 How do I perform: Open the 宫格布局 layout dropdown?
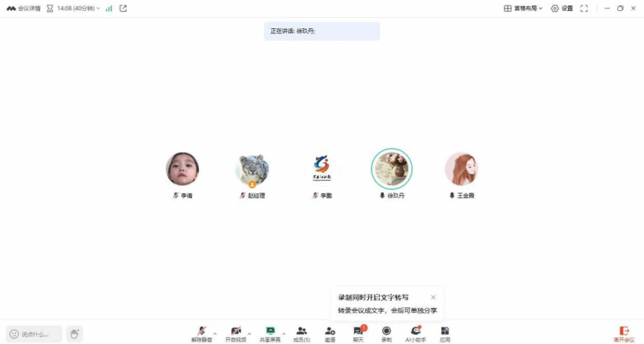click(x=523, y=8)
